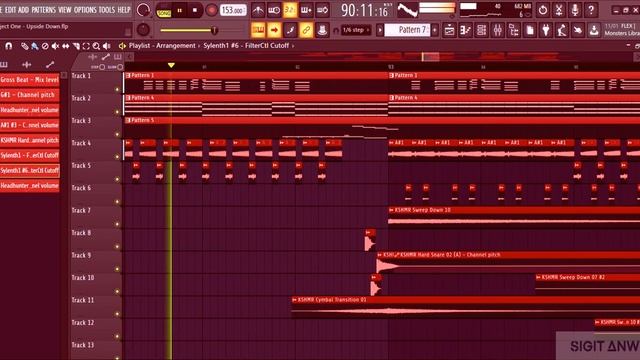Click the stamp tool icon in toolbar
The height and width of the screenshot is (360, 640).
tap(322, 30)
